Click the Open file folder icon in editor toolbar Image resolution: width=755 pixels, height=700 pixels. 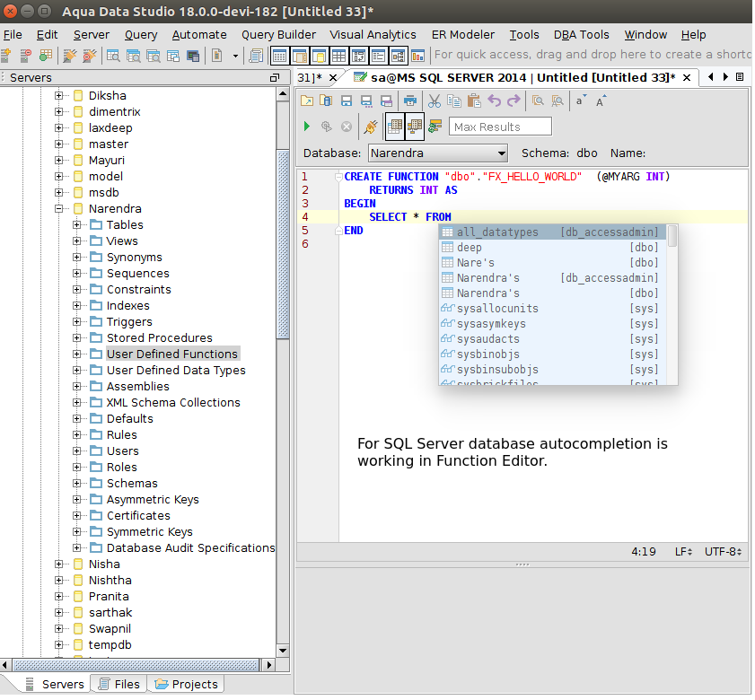click(x=307, y=101)
